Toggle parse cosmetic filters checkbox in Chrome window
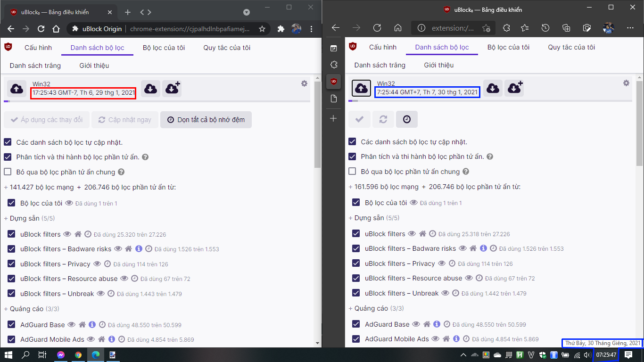 (8, 157)
